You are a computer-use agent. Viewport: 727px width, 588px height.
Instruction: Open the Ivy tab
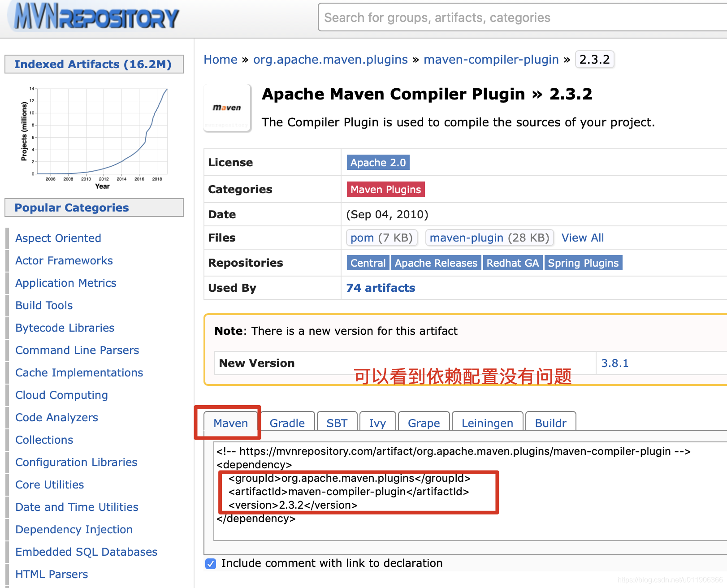click(x=377, y=423)
